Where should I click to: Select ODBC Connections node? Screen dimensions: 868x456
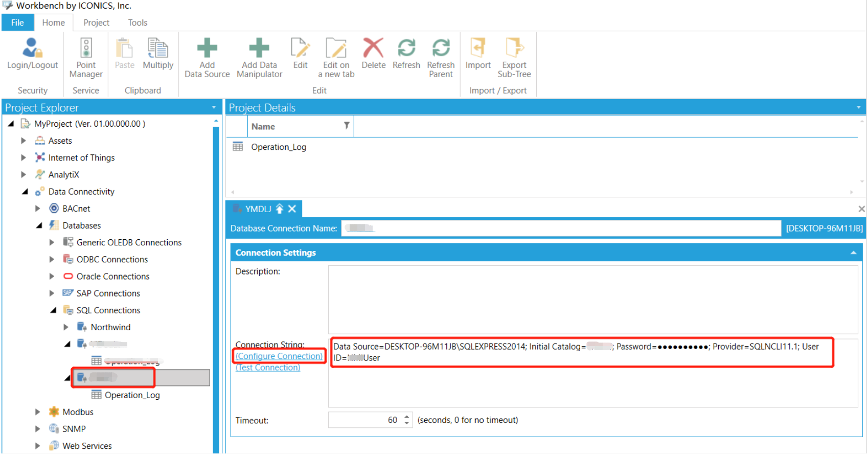112,259
